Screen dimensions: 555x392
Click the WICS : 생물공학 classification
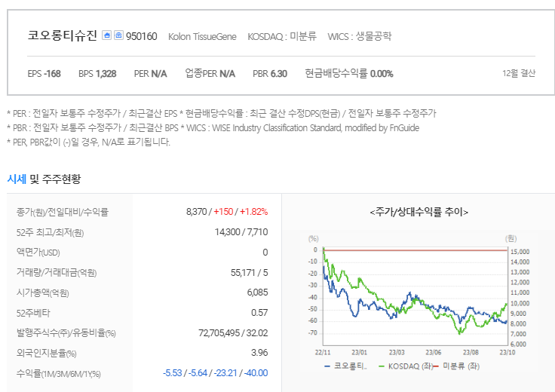pyautogui.click(x=359, y=36)
